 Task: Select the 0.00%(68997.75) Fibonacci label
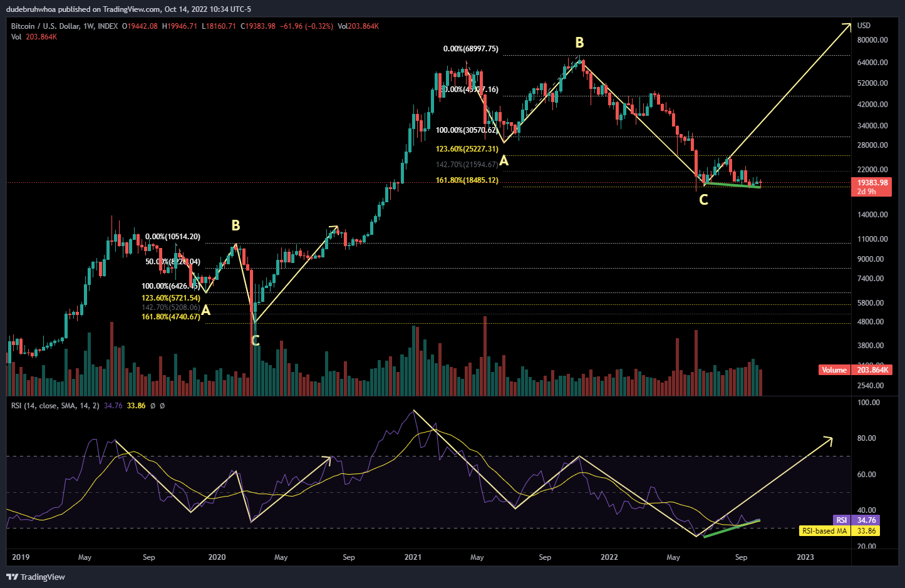(471, 49)
